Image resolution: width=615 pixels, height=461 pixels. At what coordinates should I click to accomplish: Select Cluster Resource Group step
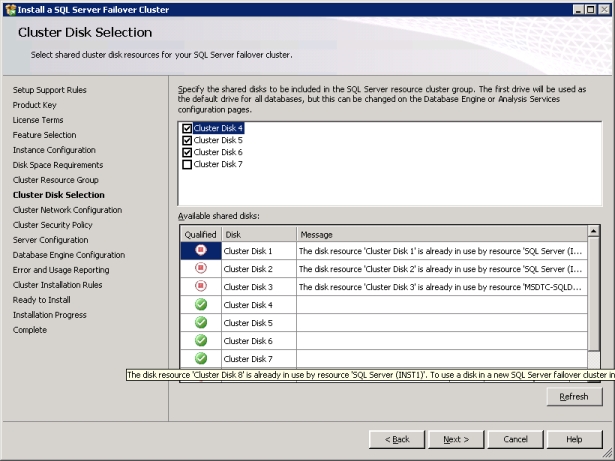pyautogui.click(x=55, y=180)
